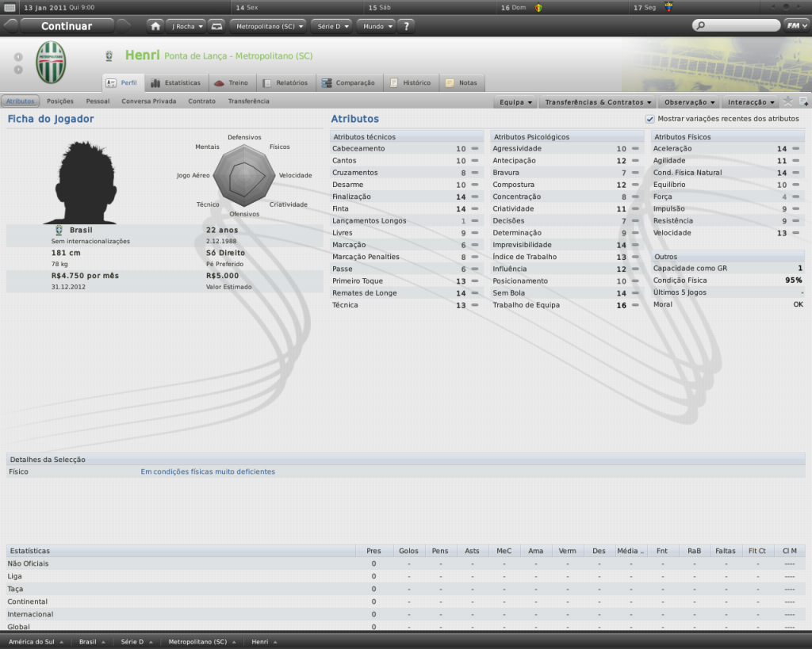Viewport: 812px width, 649px height.
Task: Open the calendar icon at top left
Action: point(10,7)
